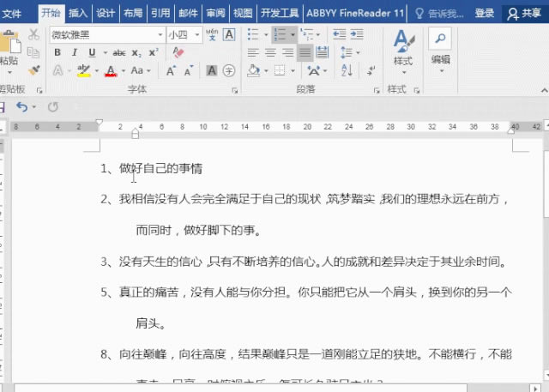Click the Multilevel List icon
549x392 pixels.
307,34
